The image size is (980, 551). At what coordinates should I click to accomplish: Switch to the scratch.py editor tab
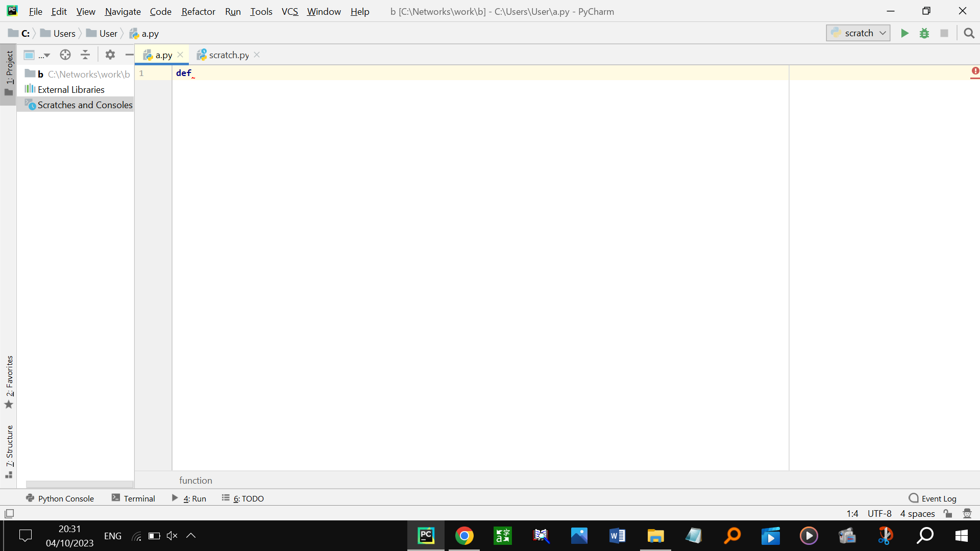click(229, 55)
